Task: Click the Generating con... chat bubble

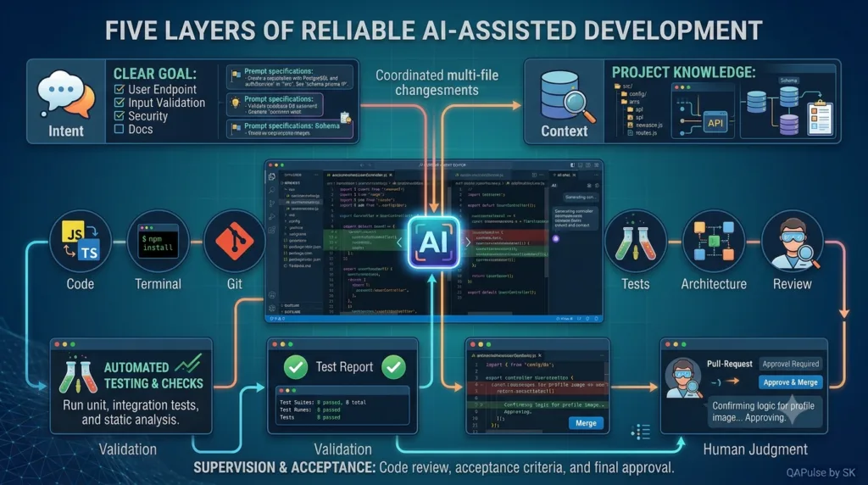Action: (x=581, y=197)
